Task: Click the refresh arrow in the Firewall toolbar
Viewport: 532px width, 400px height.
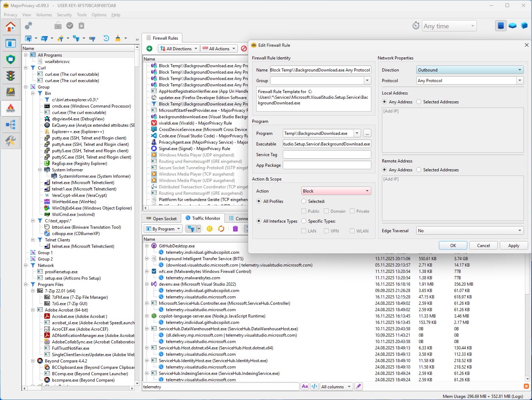Action: 106,38
